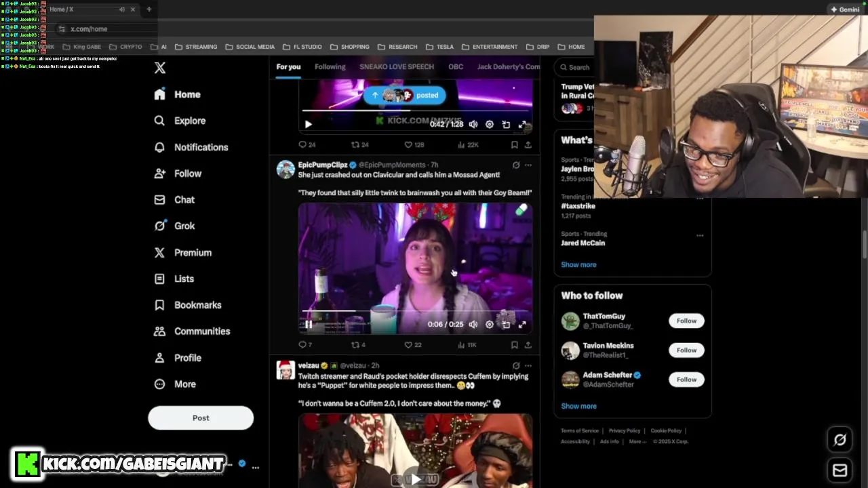Repost the top post with 24 reposts
Viewport: 868px width, 488px height.
[359, 144]
